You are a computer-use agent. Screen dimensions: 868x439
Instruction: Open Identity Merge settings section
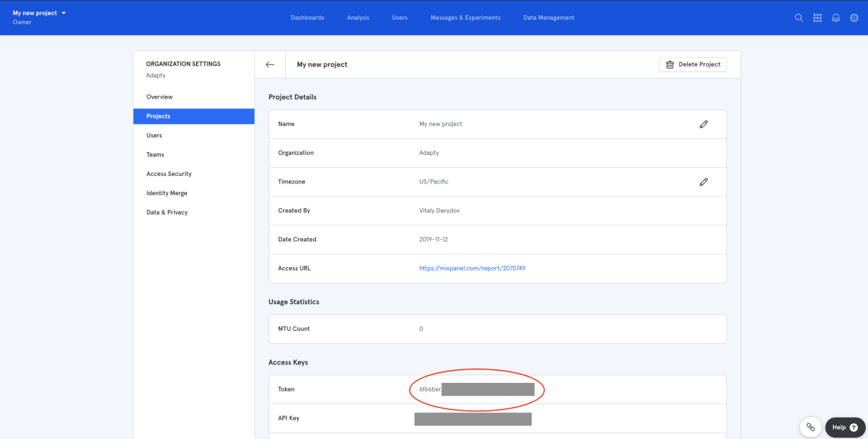coord(166,193)
